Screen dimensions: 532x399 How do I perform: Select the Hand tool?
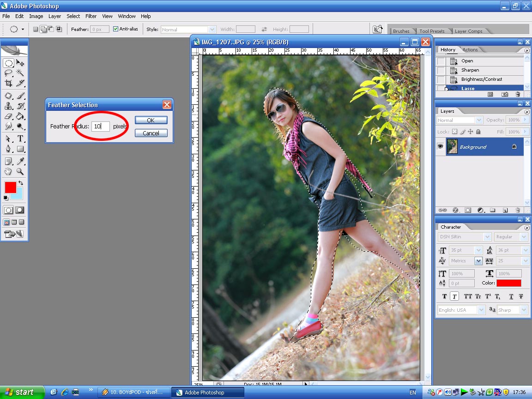(x=8, y=171)
